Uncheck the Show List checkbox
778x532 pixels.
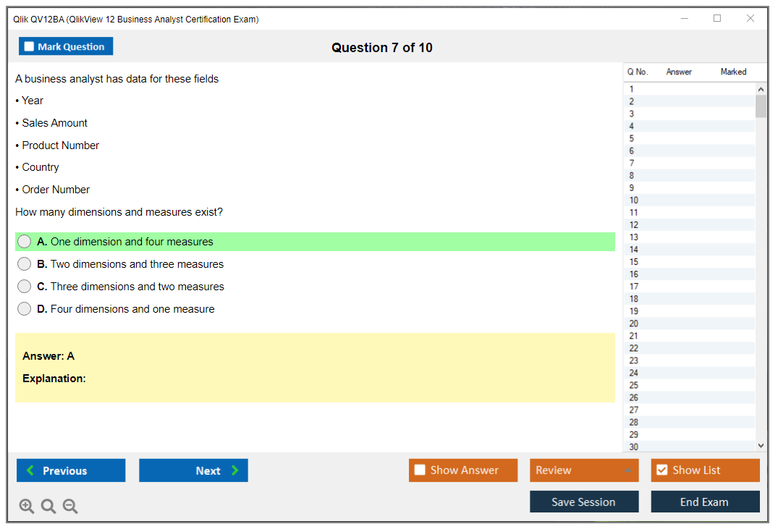click(x=661, y=470)
